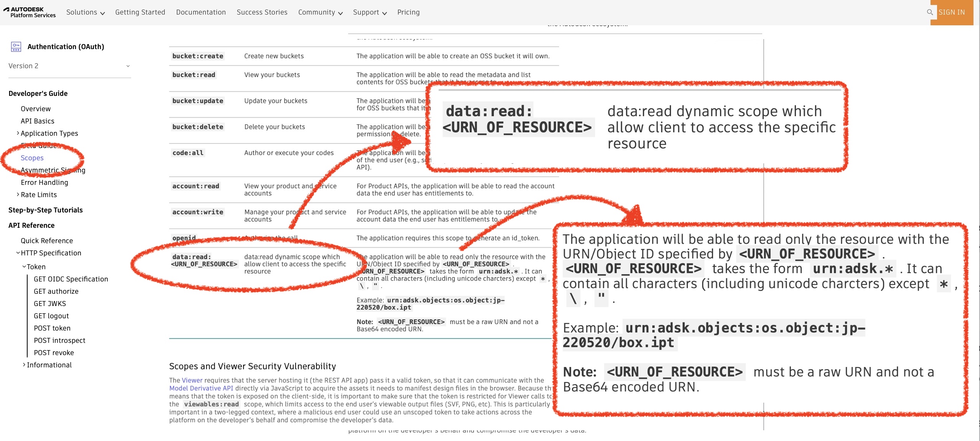Click the Autodesk Platform Services logo
Image resolution: width=980 pixels, height=441 pixels.
pos(30,12)
